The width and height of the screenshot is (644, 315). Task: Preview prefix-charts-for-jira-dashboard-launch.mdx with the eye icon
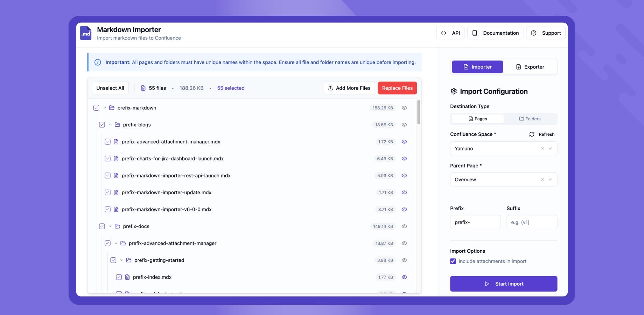tap(404, 158)
